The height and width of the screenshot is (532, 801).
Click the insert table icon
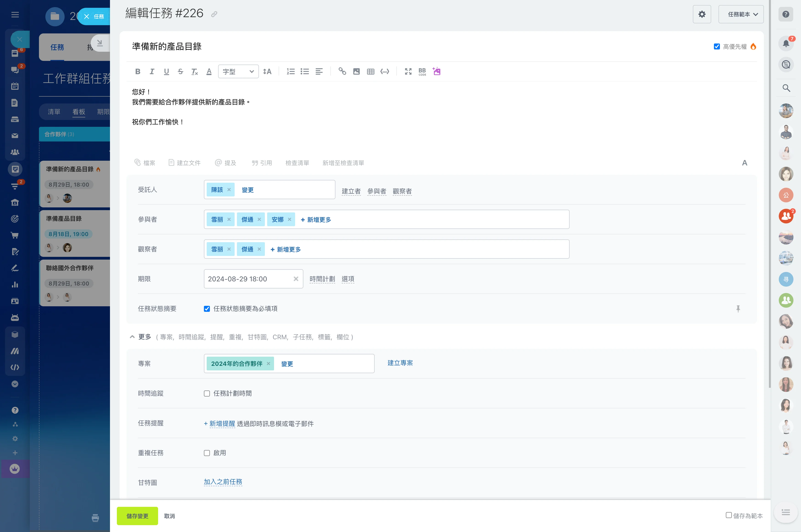tap(370, 72)
